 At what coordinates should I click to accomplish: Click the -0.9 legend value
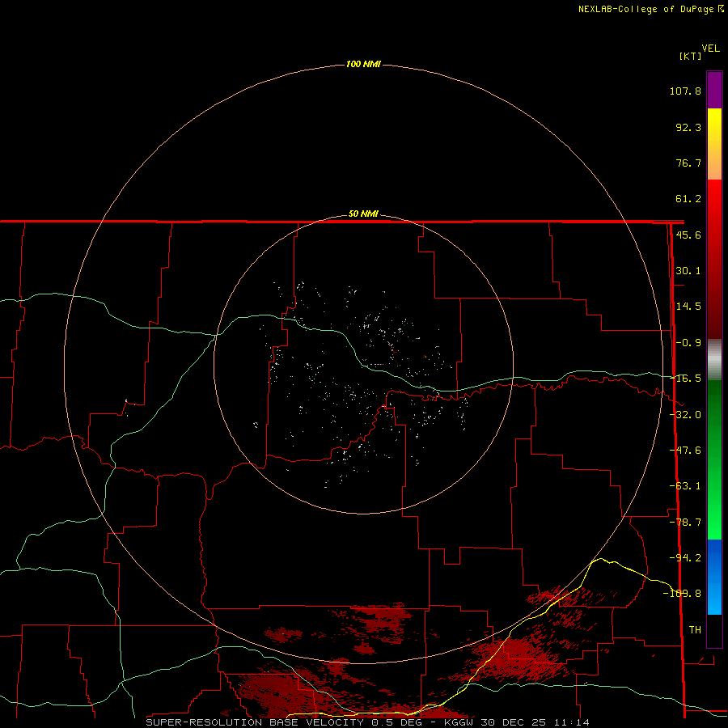pyautogui.click(x=688, y=343)
